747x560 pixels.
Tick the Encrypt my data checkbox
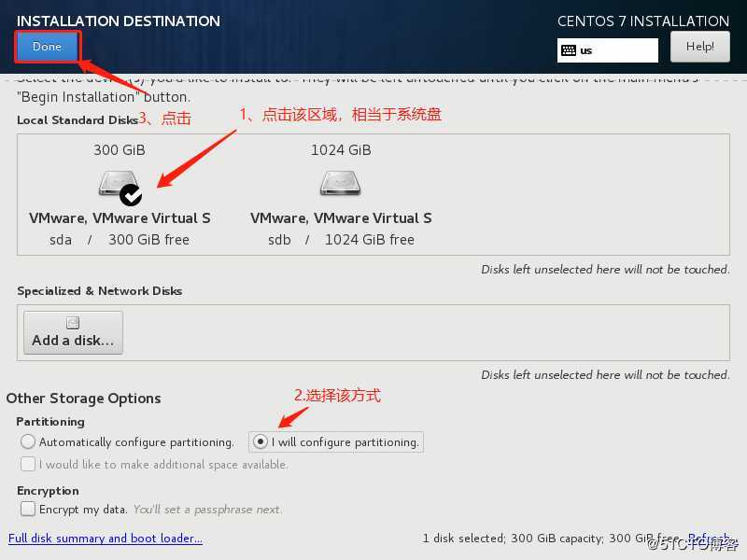tap(28, 509)
